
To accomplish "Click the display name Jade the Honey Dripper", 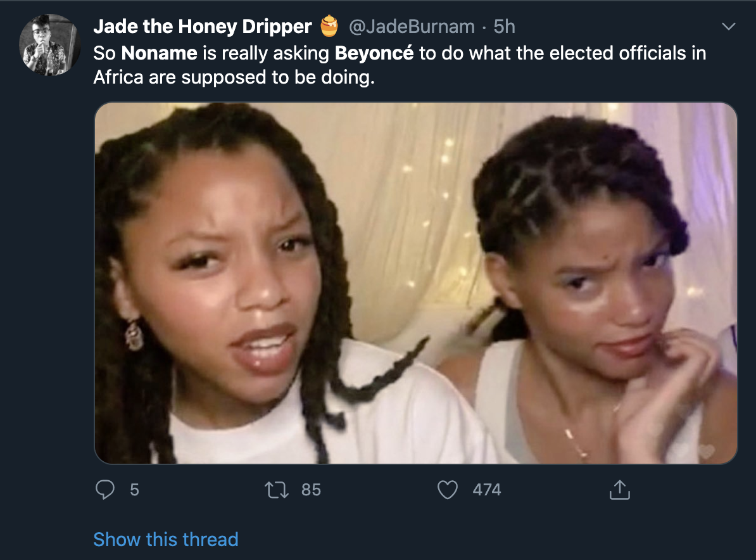I will (203, 26).
